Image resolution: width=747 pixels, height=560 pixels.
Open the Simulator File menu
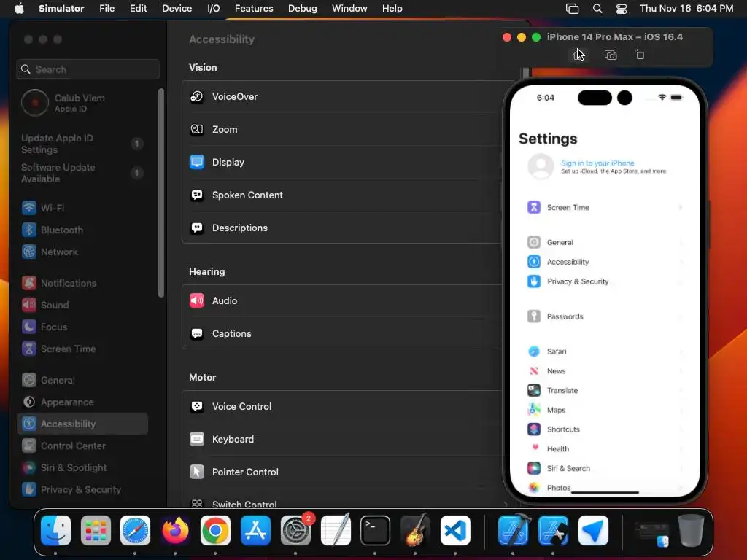[107, 9]
